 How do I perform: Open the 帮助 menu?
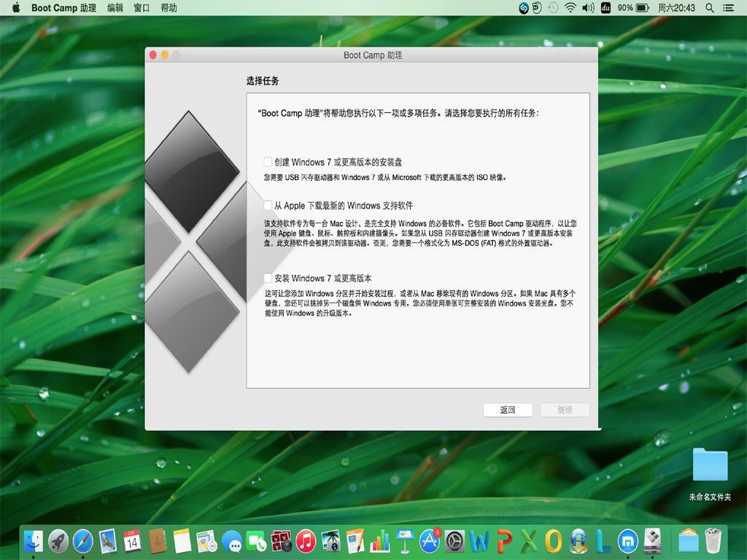coord(169,7)
